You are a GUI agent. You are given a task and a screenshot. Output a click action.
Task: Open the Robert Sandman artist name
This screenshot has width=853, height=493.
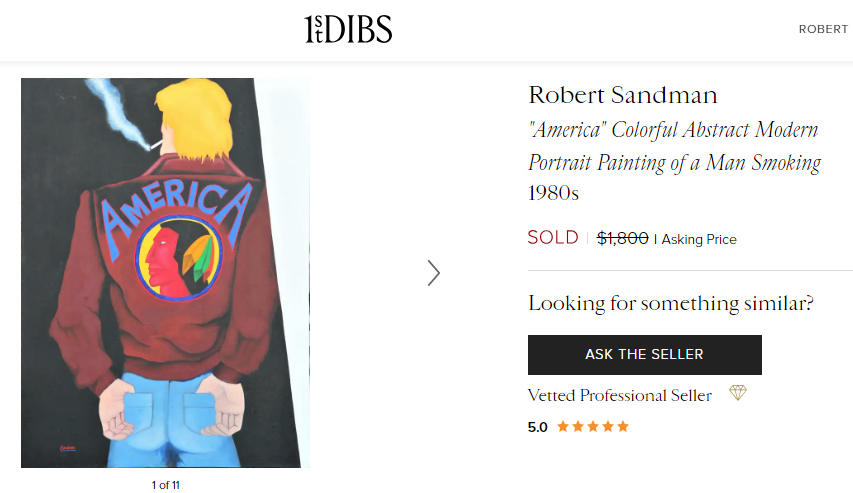point(623,95)
